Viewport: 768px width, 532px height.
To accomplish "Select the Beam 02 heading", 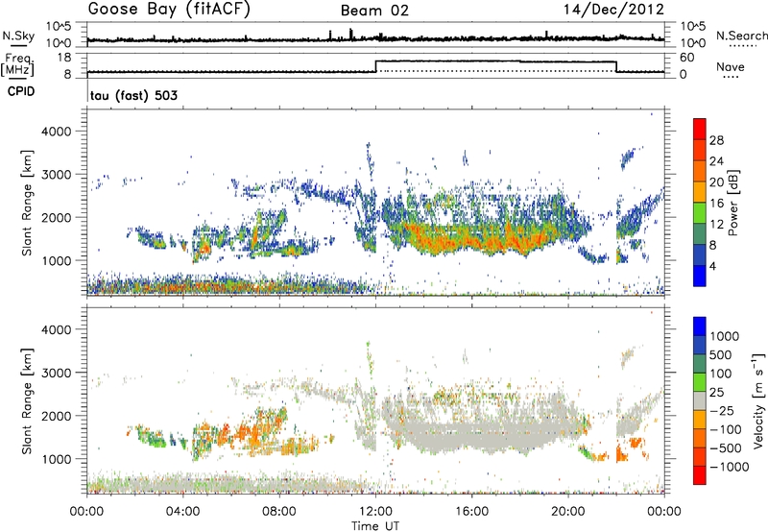I will click(374, 11).
